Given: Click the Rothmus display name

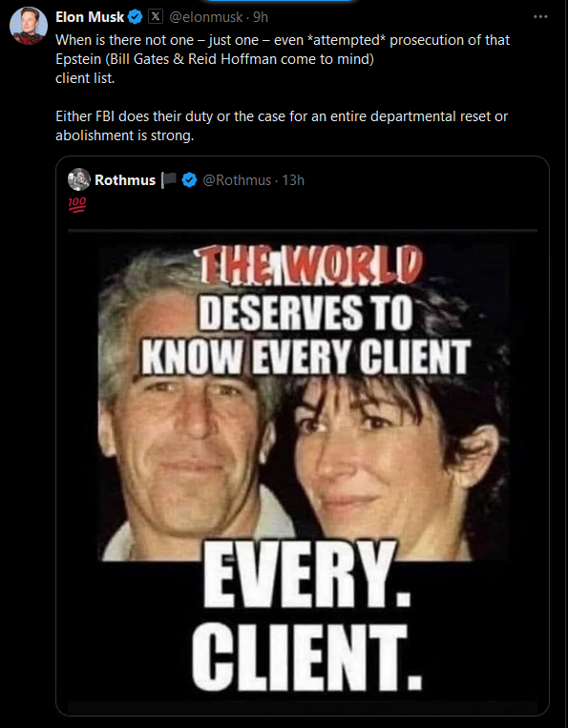Looking at the screenshot, I should tap(125, 180).
